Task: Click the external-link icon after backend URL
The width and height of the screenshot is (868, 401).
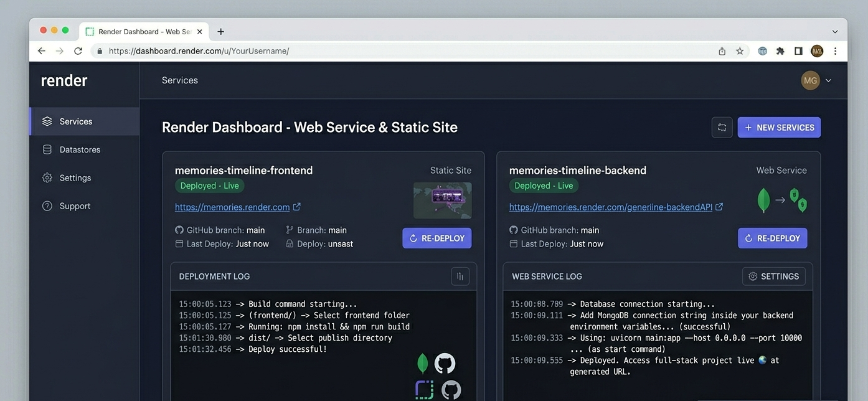Action: (719, 207)
